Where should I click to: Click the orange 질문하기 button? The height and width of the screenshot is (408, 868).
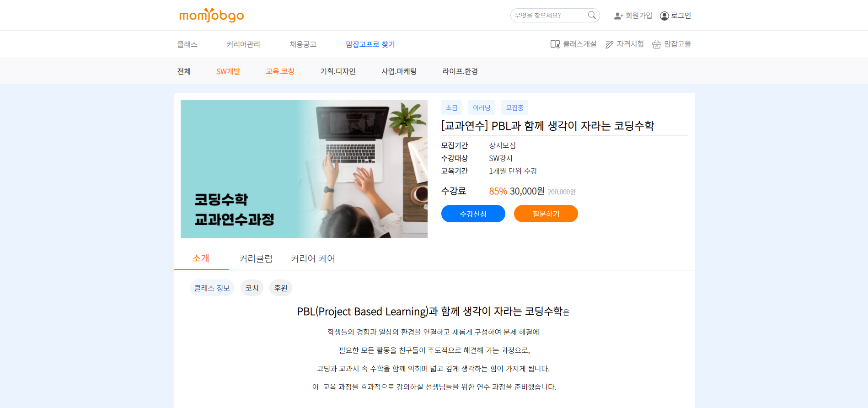[x=546, y=214]
